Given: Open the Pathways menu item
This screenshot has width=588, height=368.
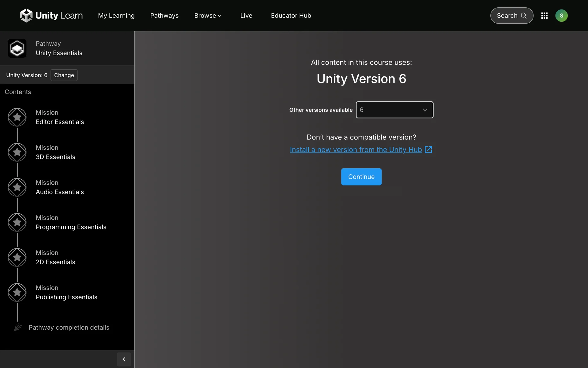Looking at the screenshot, I should click(164, 16).
